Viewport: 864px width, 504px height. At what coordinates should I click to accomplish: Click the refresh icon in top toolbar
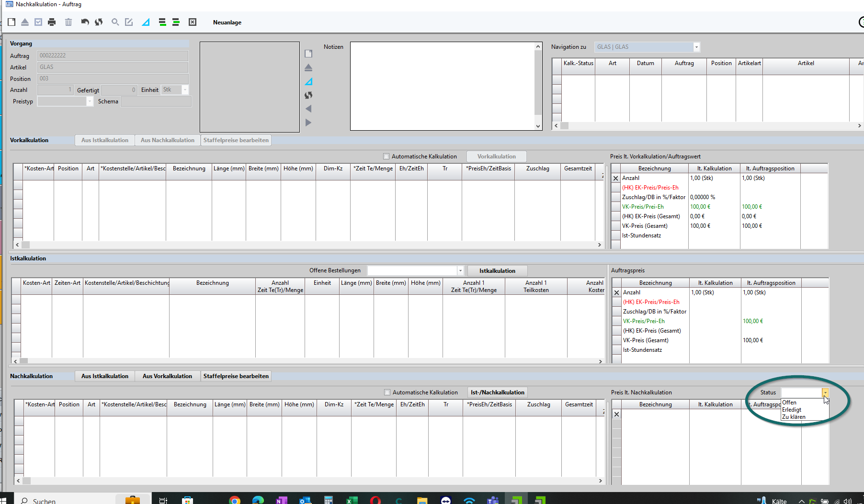click(x=99, y=22)
